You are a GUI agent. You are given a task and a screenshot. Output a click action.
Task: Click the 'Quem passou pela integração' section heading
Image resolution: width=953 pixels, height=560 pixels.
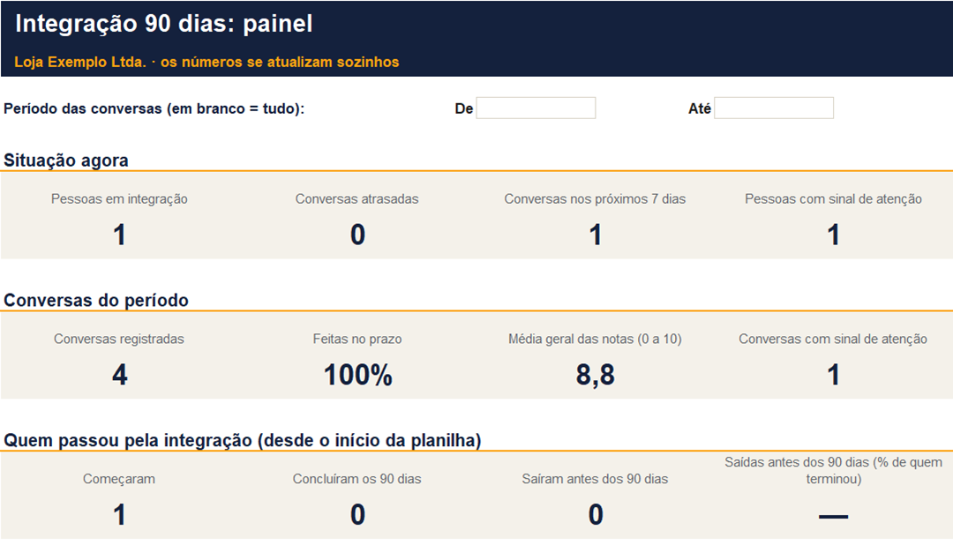pos(243,440)
